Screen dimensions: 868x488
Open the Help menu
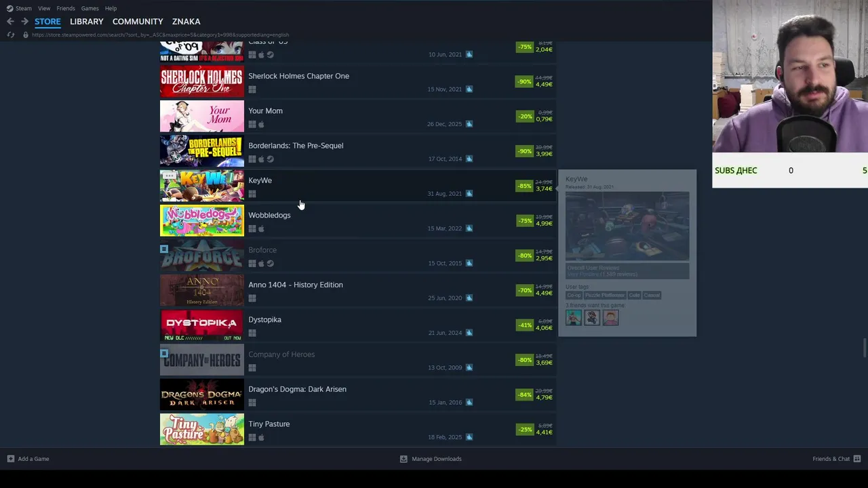coord(111,8)
